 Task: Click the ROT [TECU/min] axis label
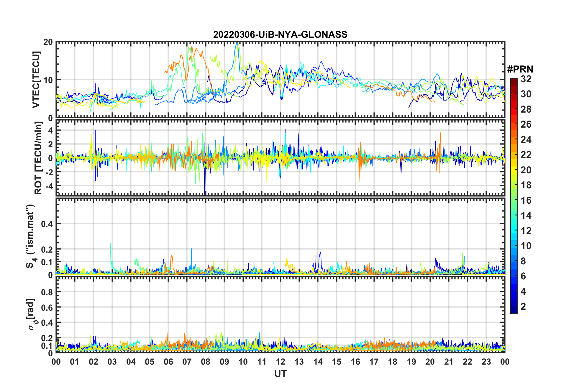click(x=38, y=158)
